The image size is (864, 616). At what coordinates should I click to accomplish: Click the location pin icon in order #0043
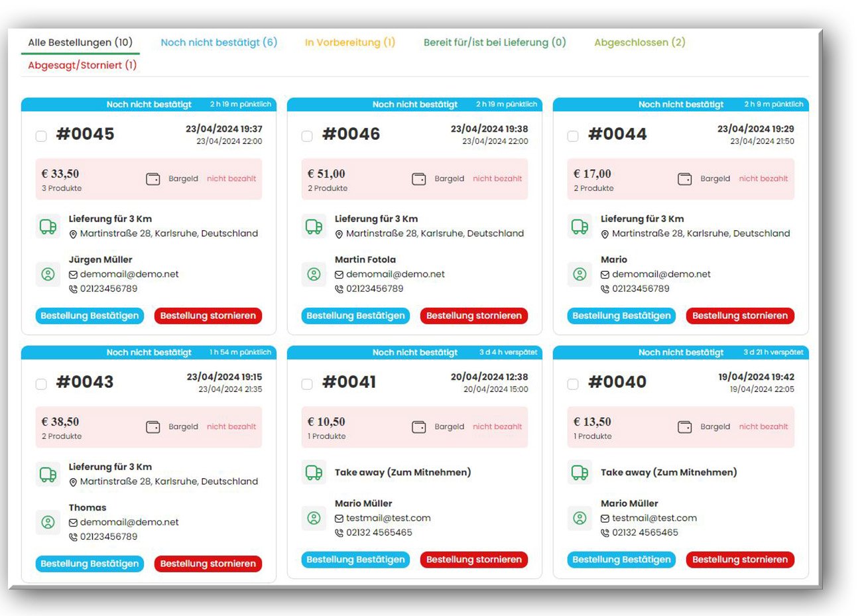73,482
